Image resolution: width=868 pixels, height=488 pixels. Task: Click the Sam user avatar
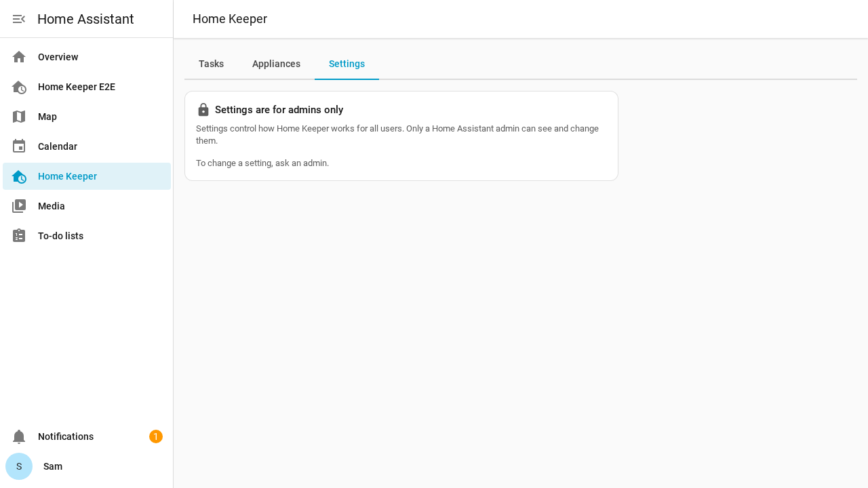(19, 466)
